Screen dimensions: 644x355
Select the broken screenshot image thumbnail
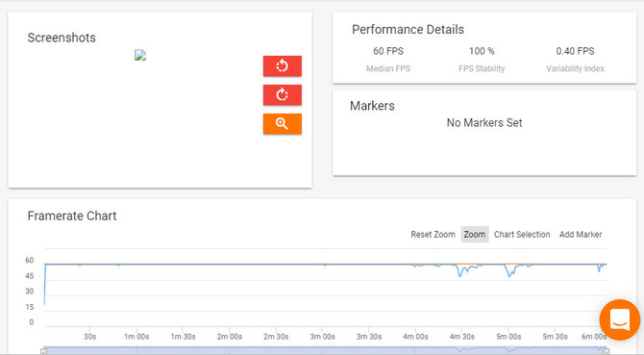pos(140,55)
